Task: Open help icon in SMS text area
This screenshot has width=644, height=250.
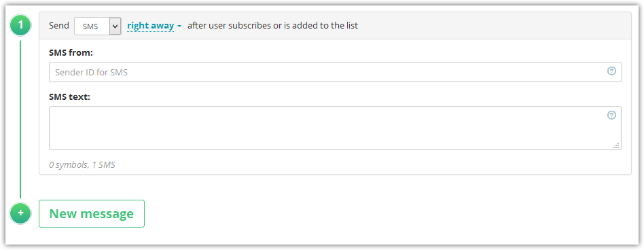Action: tap(611, 115)
